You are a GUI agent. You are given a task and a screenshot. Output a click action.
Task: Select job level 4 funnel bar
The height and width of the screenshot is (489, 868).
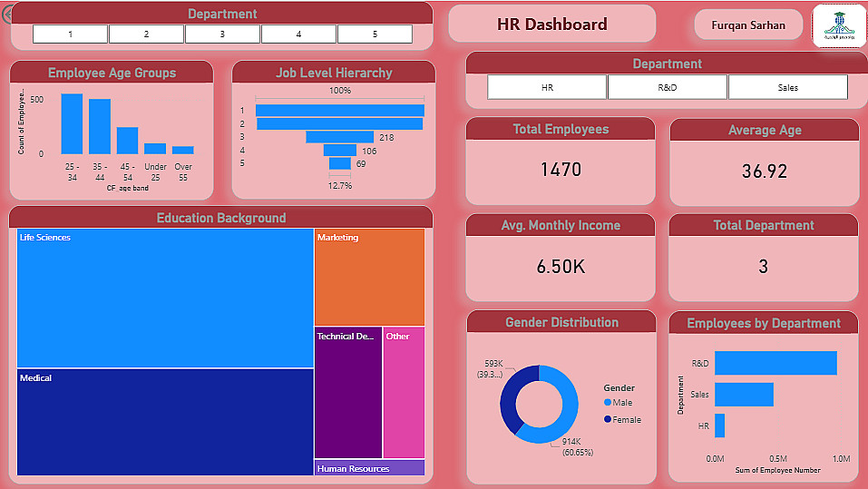340,150
